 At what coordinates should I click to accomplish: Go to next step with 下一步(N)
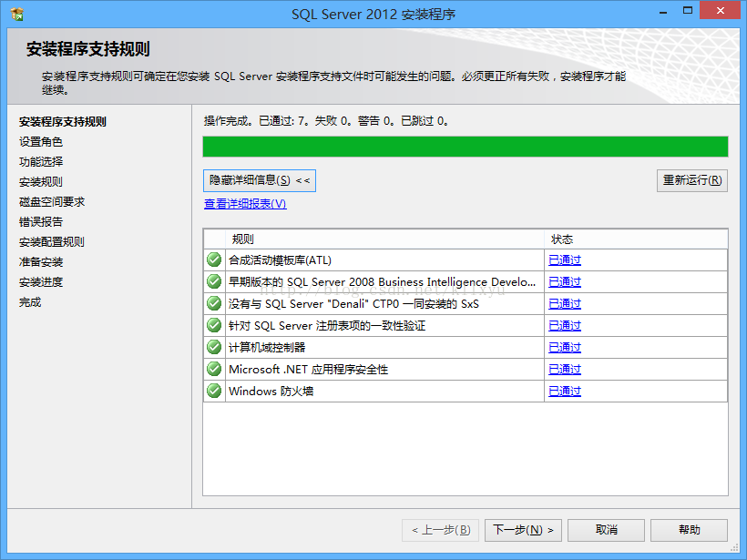(523, 530)
